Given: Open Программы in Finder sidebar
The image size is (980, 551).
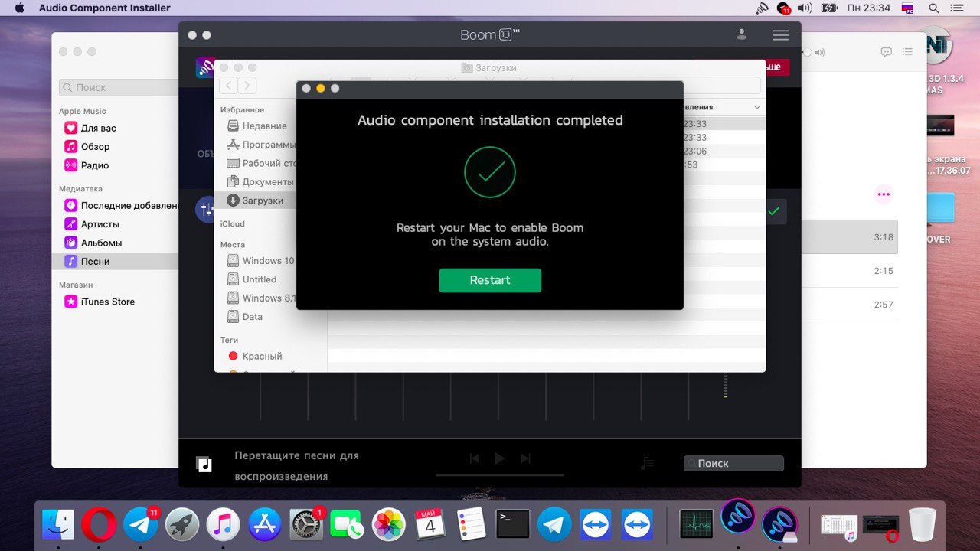Looking at the screenshot, I should [262, 145].
